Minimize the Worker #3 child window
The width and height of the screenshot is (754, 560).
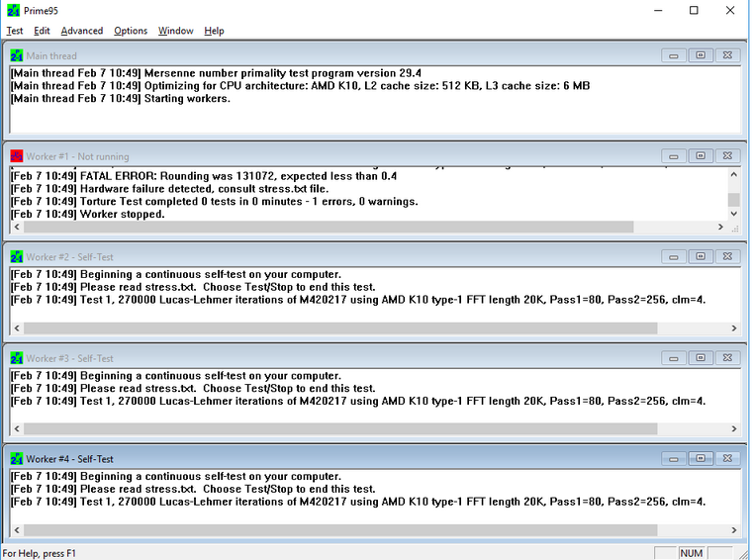673,358
